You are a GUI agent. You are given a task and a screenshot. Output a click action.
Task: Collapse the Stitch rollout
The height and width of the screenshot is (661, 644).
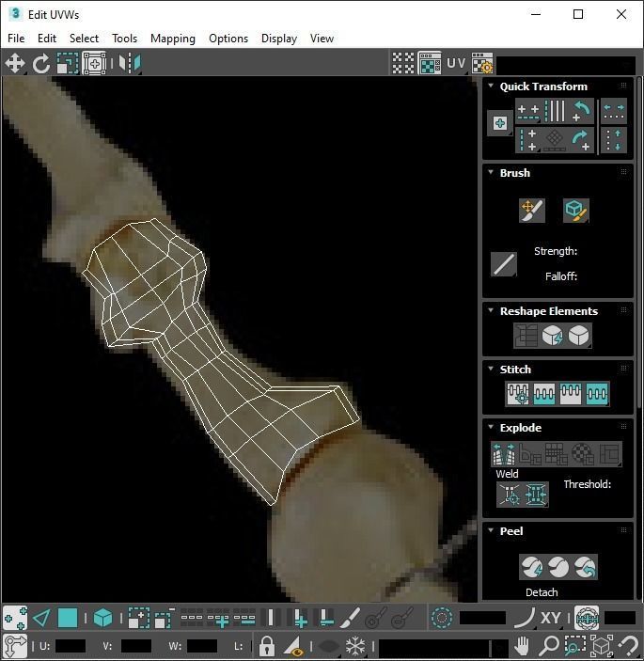click(x=491, y=369)
